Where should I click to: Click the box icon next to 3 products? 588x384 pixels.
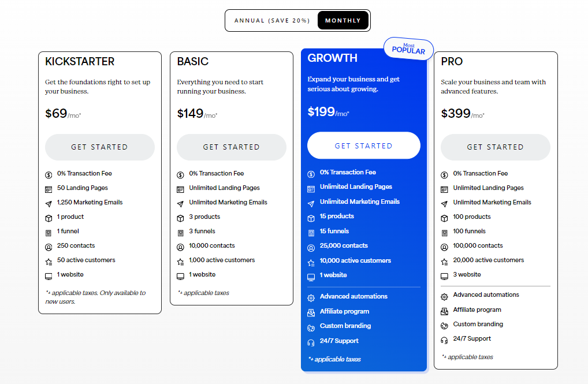pos(180,218)
